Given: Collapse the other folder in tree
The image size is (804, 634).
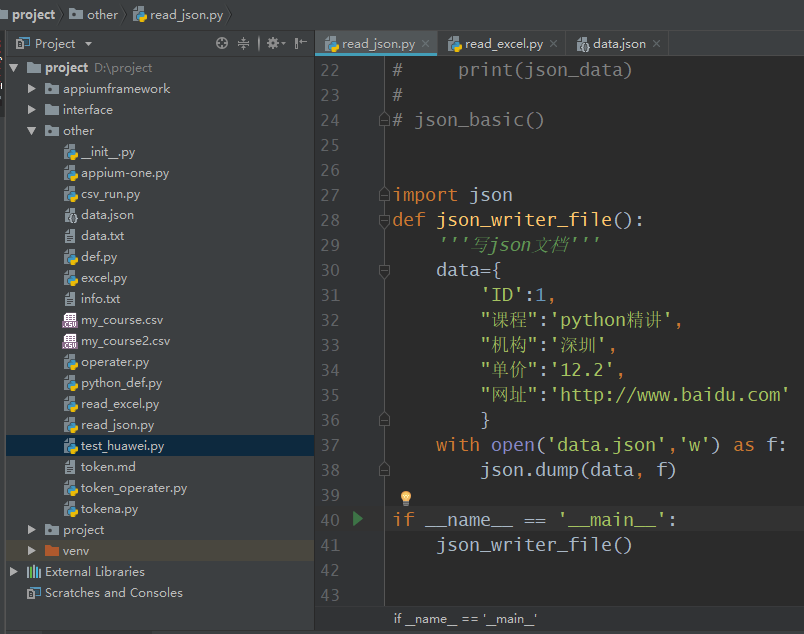Looking at the screenshot, I should 32,131.
